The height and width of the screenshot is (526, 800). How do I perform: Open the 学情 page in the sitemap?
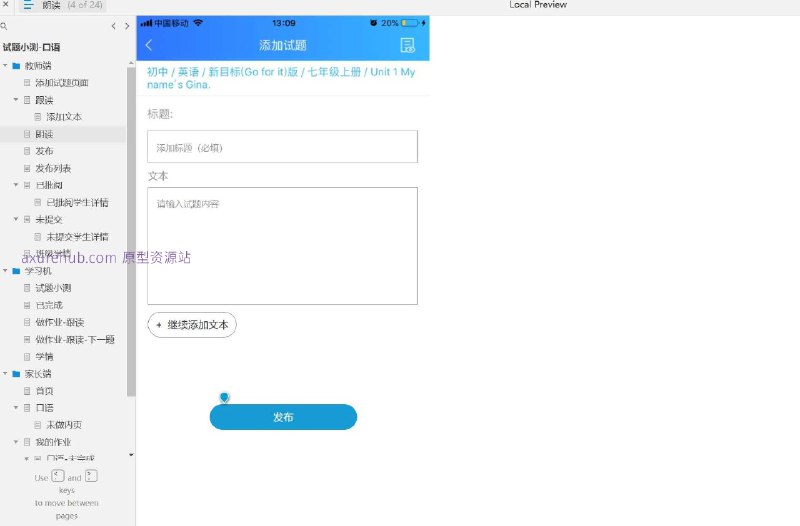click(44, 357)
